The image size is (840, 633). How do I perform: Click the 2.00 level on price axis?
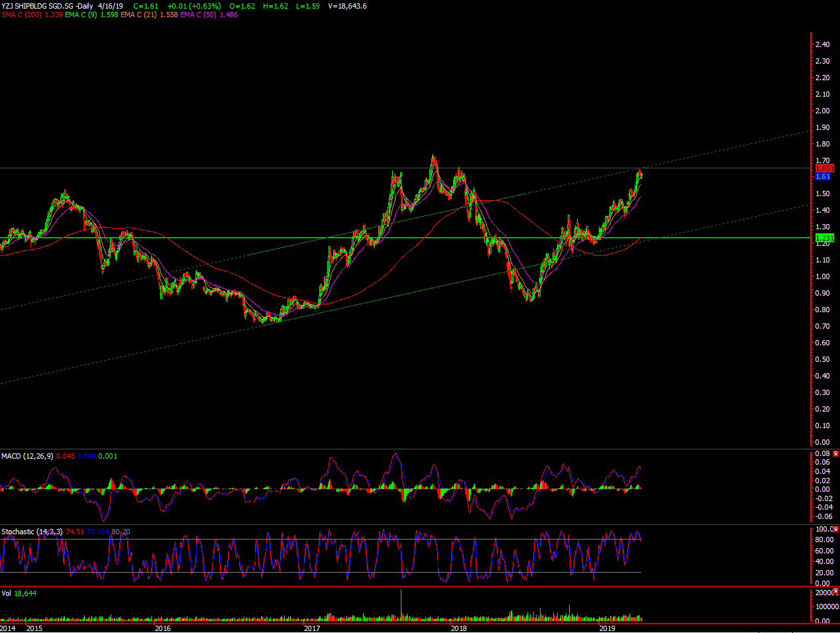click(x=822, y=111)
